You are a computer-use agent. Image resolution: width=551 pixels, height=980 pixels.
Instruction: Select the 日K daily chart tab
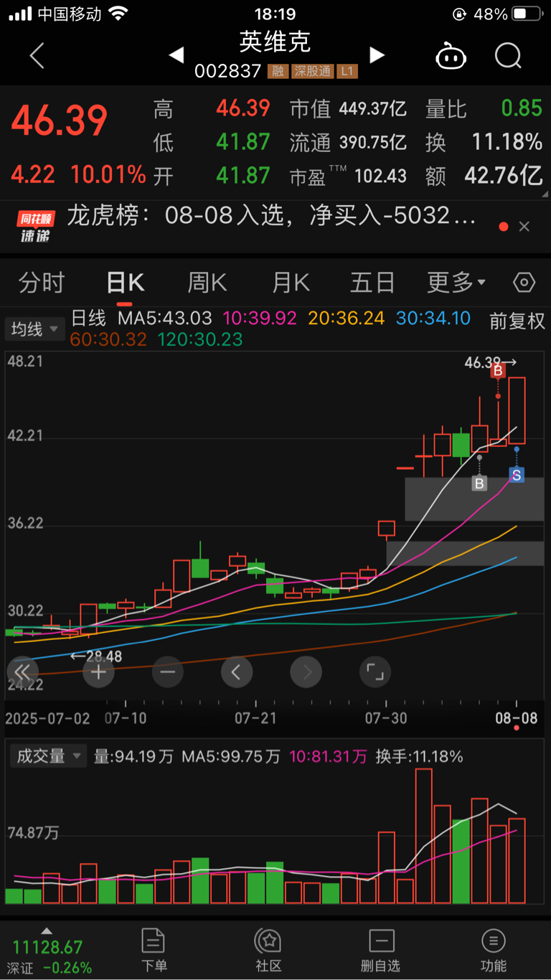[125, 283]
